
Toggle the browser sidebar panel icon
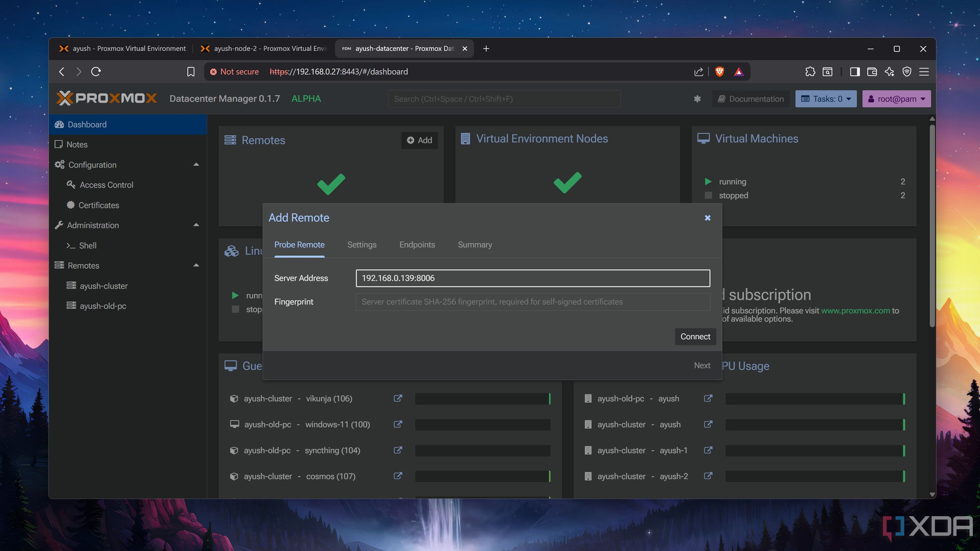pyautogui.click(x=854, y=71)
